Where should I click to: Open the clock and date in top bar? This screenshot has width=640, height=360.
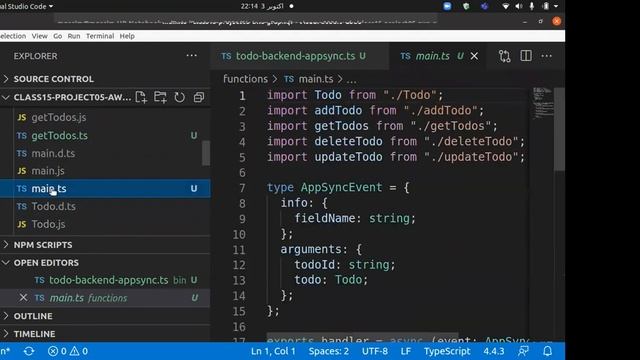(262, 6)
